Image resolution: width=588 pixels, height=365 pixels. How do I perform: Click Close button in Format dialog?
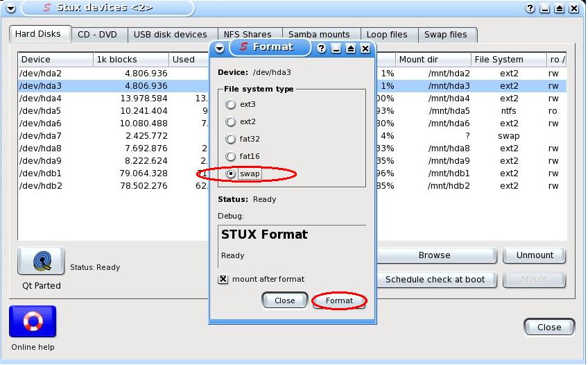click(x=285, y=301)
